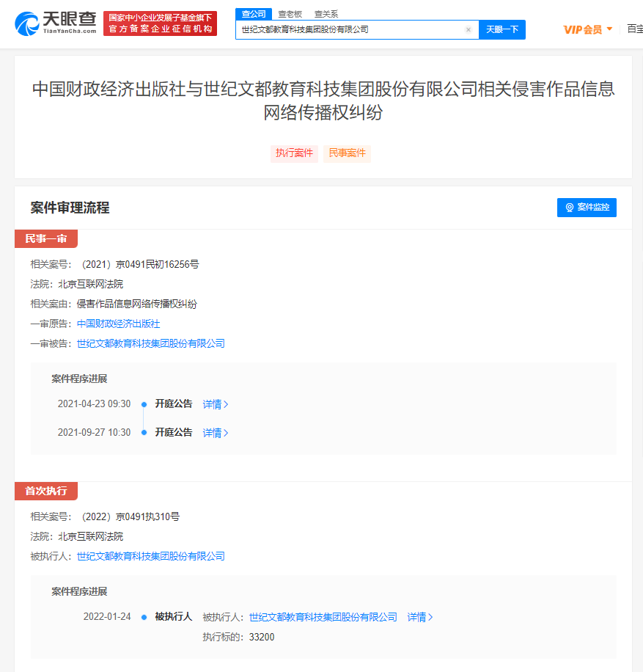Screen dimensions: 643x672
Task: Select the 民事案件 tag
Action: coord(347,153)
